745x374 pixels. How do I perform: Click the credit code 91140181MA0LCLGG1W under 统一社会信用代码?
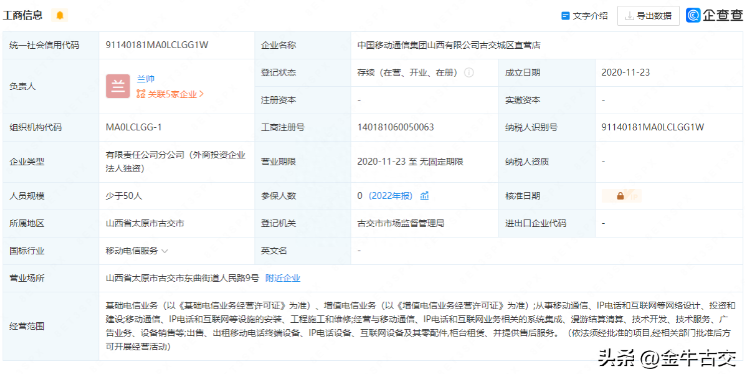157,45
